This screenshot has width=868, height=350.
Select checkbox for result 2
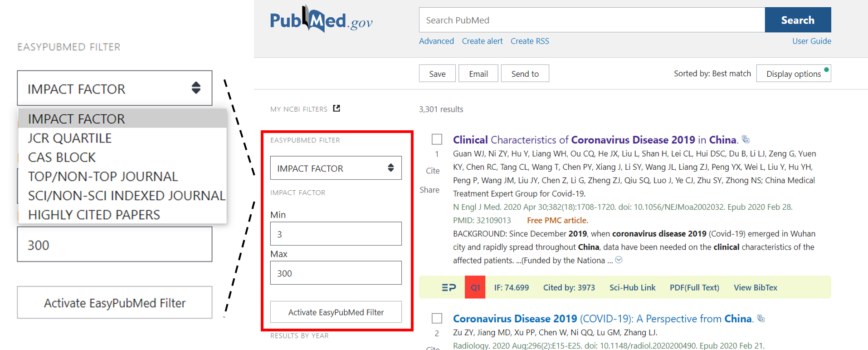(x=437, y=318)
